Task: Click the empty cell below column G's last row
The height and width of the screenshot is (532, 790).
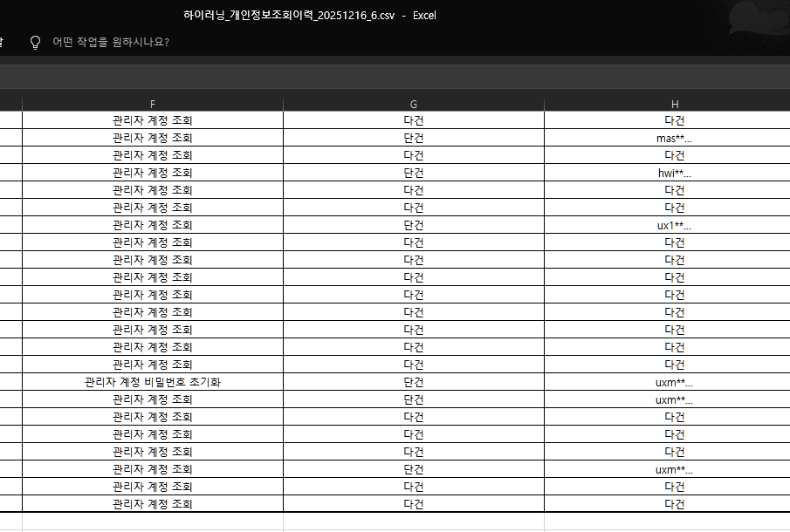Action: (x=414, y=522)
